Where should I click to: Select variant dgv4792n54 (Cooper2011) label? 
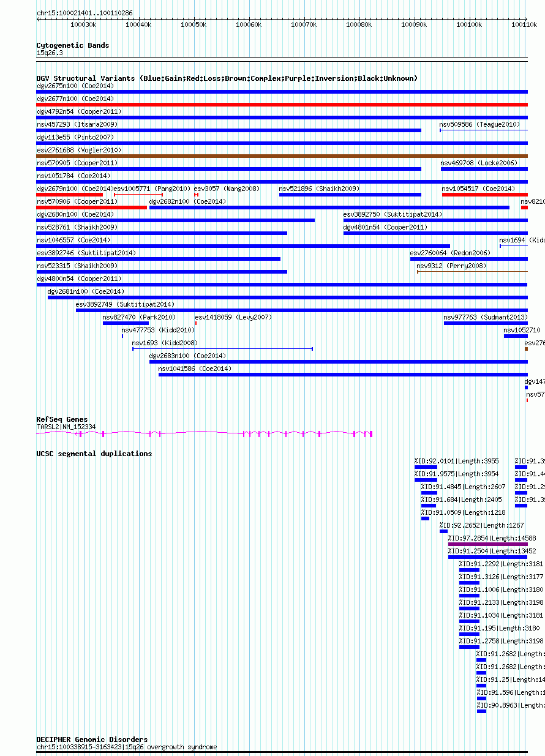click(79, 111)
